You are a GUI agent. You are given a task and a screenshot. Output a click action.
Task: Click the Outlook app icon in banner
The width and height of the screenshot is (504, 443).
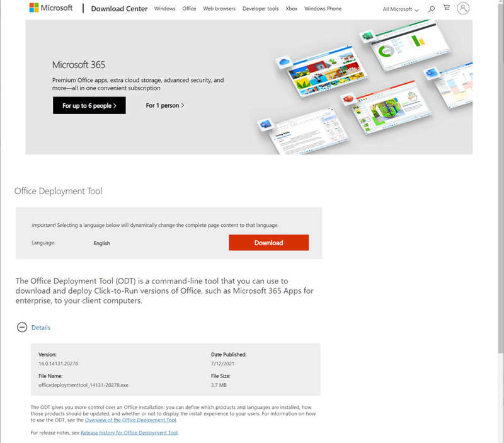coord(431,74)
